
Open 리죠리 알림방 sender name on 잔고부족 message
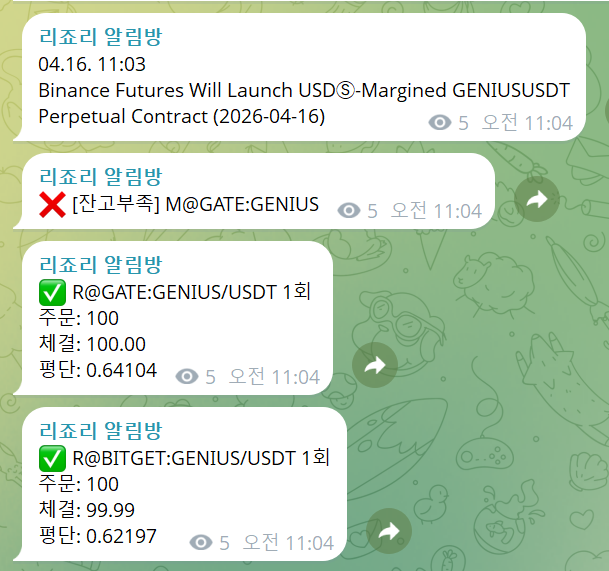pos(100,177)
